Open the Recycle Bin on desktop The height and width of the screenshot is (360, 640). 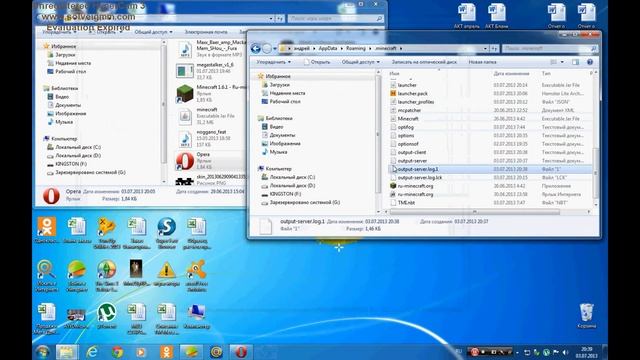(587, 316)
